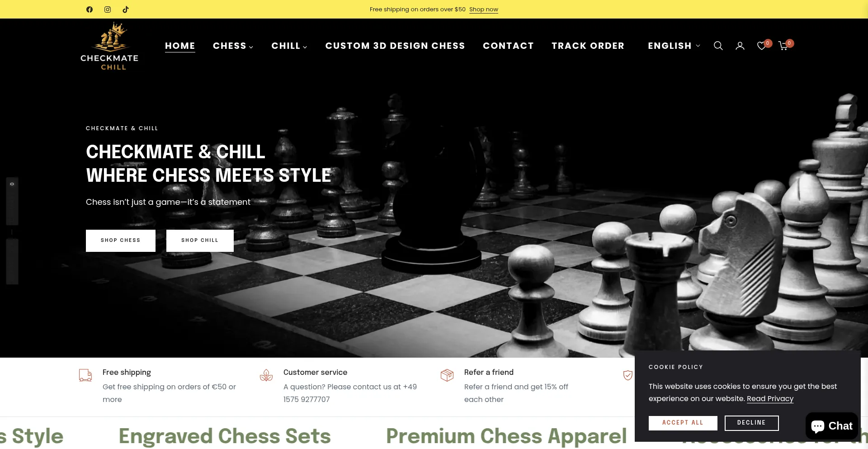This screenshot has width=868, height=449.
Task: Click the SHOP CHESS button
Action: click(121, 241)
